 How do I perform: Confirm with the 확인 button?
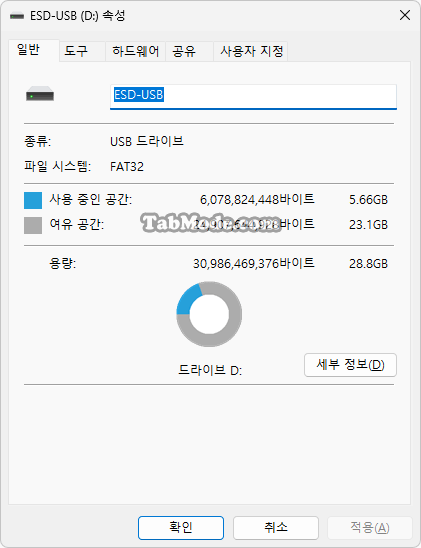[x=181, y=528]
